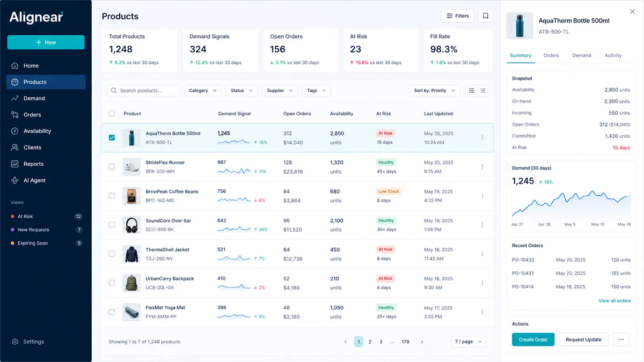Expand the Category filter dropdown

(x=203, y=91)
